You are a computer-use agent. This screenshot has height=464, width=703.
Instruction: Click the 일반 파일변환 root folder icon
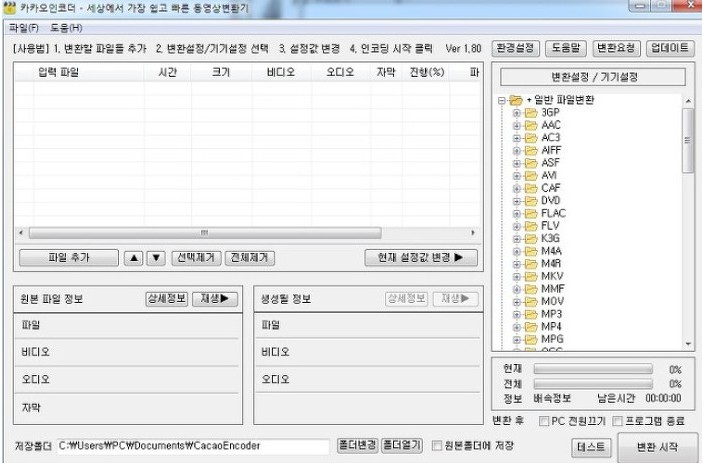pyautogui.click(x=516, y=100)
